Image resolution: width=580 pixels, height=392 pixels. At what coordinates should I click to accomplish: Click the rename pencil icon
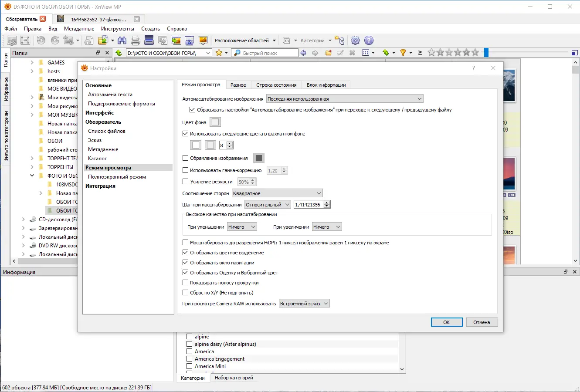(x=340, y=53)
